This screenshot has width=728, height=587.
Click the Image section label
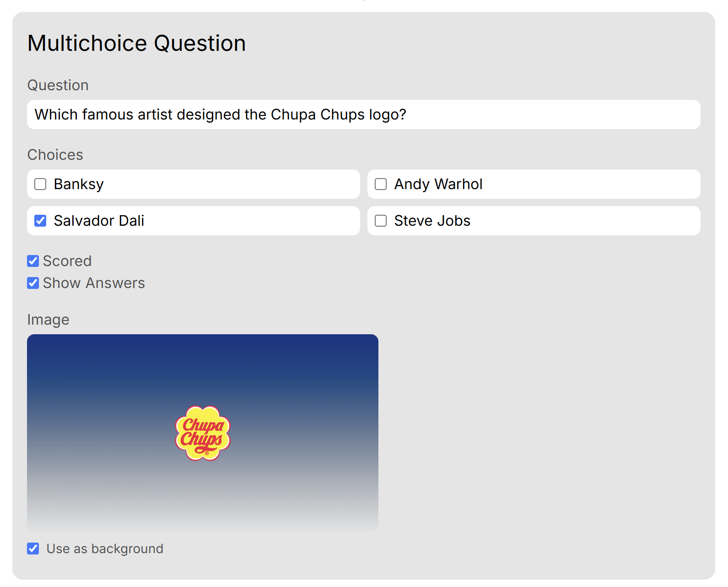click(x=48, y=320)
